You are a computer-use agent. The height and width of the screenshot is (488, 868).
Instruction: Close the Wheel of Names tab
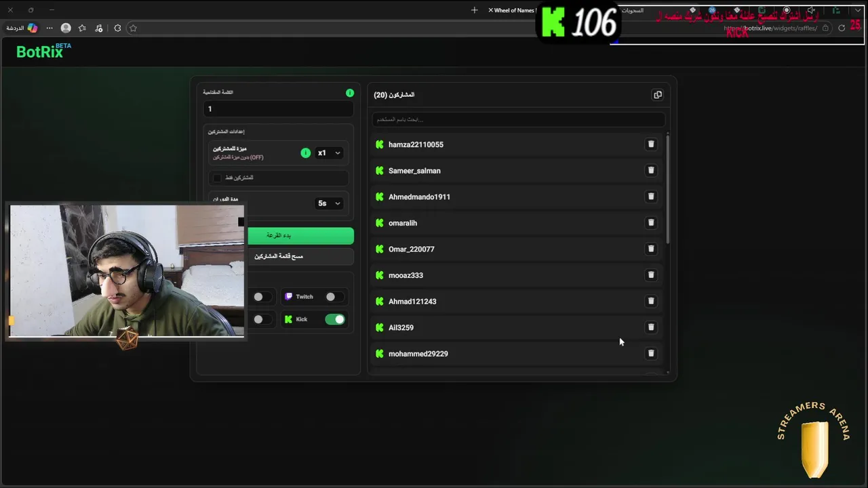tap(490, 10)
